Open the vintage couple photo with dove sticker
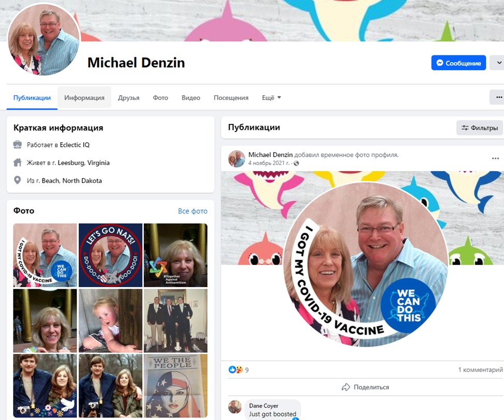504x420 pixels. click(45, 386)
